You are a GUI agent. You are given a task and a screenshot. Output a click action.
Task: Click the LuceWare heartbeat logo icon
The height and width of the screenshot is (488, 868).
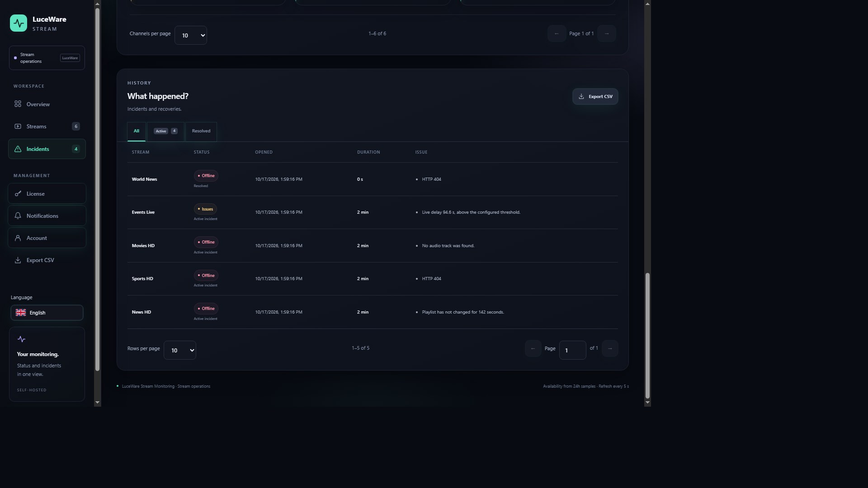[19, 23]
